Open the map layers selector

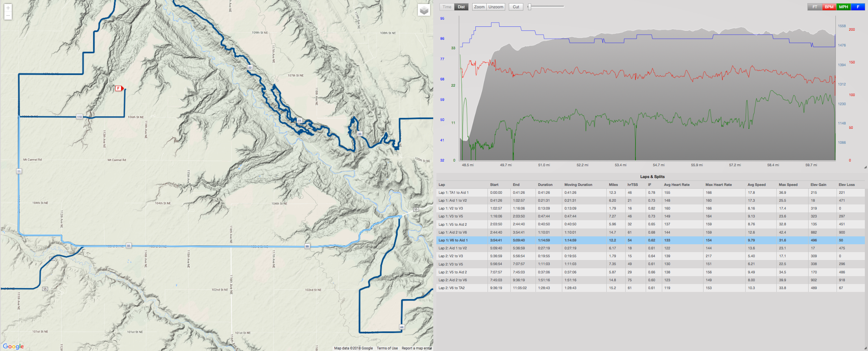pyautogui.click(x=424, y=10)
